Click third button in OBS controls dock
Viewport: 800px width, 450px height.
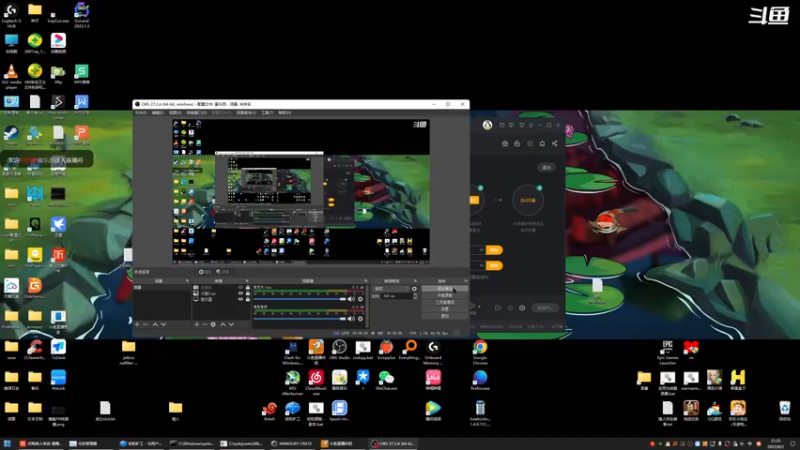click(x=444, y=302)
